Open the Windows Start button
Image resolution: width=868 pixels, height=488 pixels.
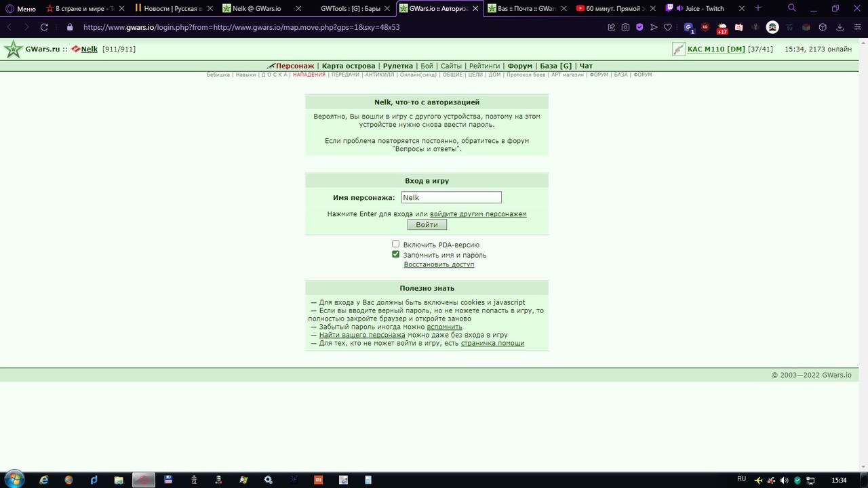point(13,480)
